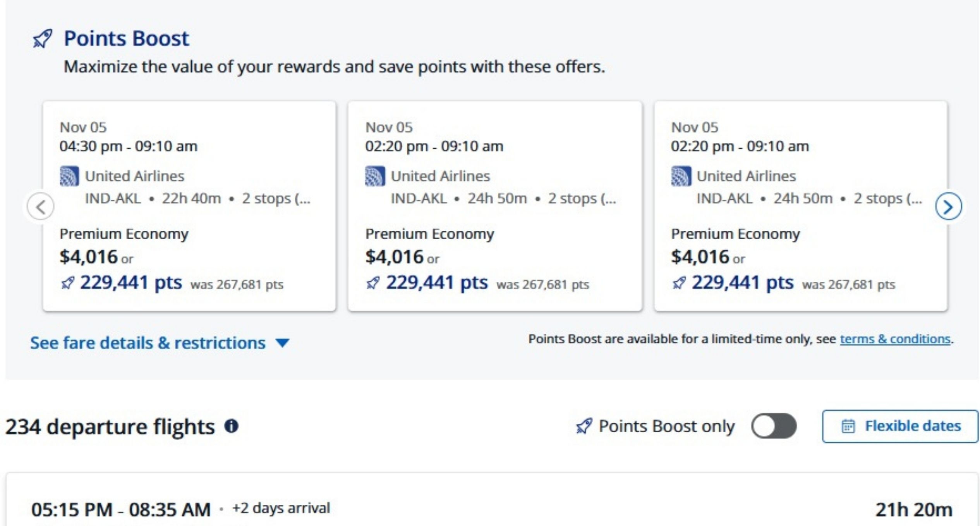Click the left carousel arrow
Viewport: 980px width, 526px height.
click(41, 207)
